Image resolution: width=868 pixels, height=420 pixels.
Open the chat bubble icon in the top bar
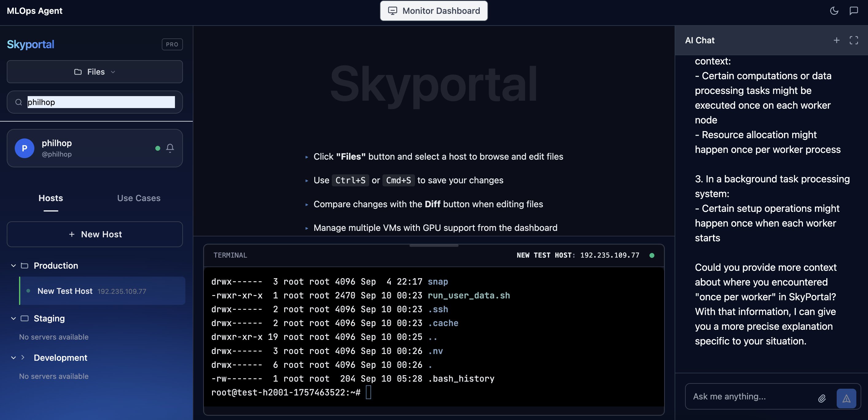click(854, 11)
